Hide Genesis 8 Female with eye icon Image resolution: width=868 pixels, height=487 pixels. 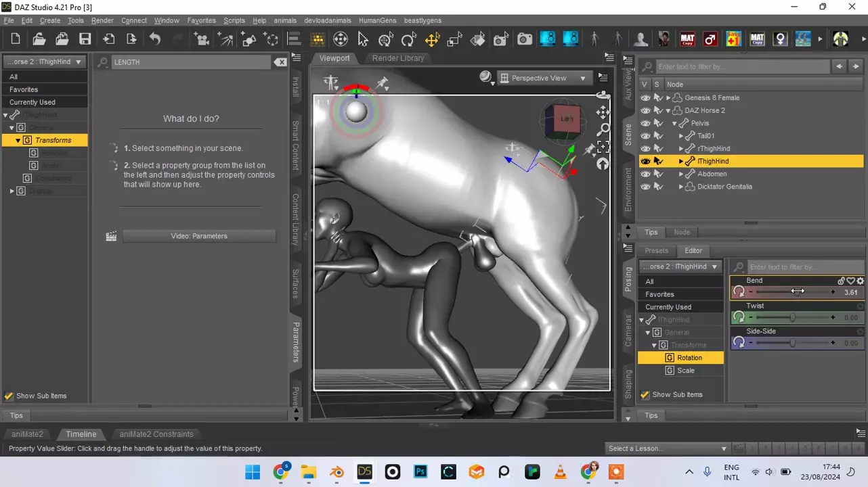click(x=645, y=98)
